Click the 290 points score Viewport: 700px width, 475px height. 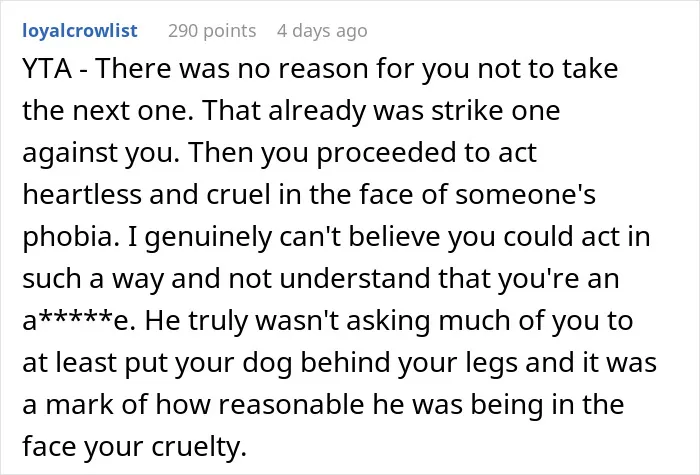pyautogui.click(x=212, y=31)
